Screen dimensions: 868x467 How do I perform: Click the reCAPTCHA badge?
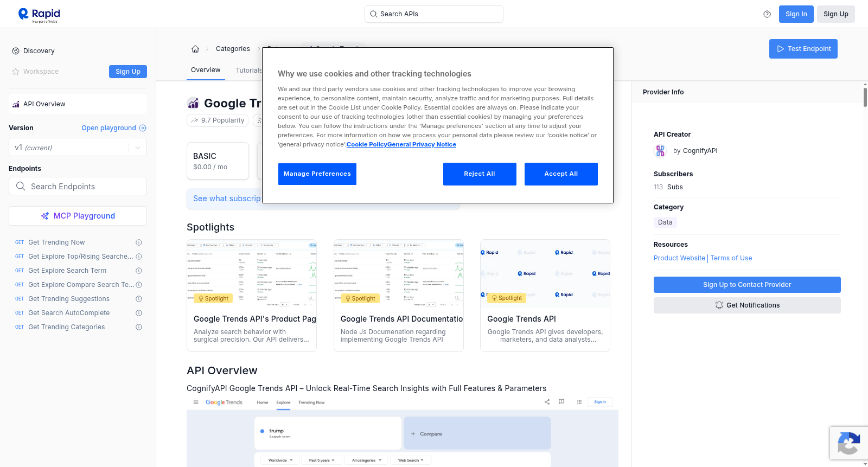(848, 443)
